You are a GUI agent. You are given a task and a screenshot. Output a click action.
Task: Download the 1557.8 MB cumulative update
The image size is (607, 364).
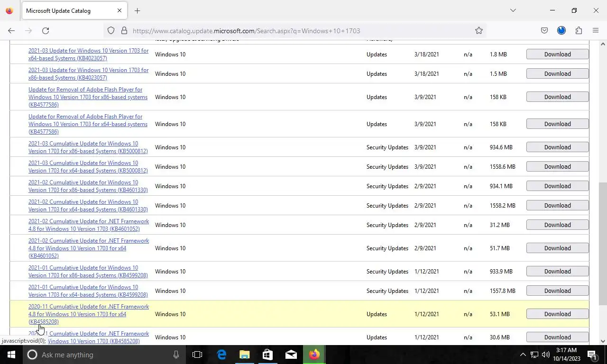point(557,291)
